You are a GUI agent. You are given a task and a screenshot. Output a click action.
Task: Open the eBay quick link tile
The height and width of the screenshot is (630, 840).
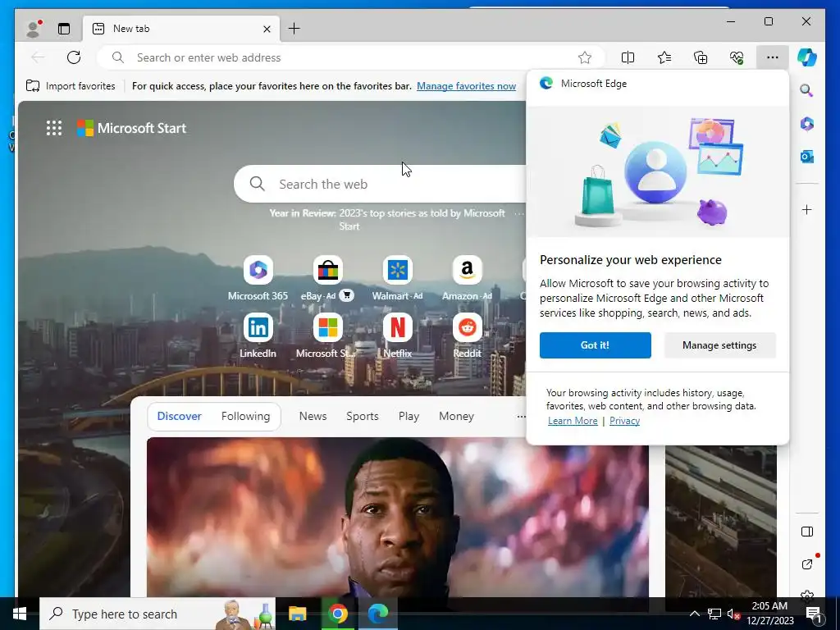pos(327,278)
